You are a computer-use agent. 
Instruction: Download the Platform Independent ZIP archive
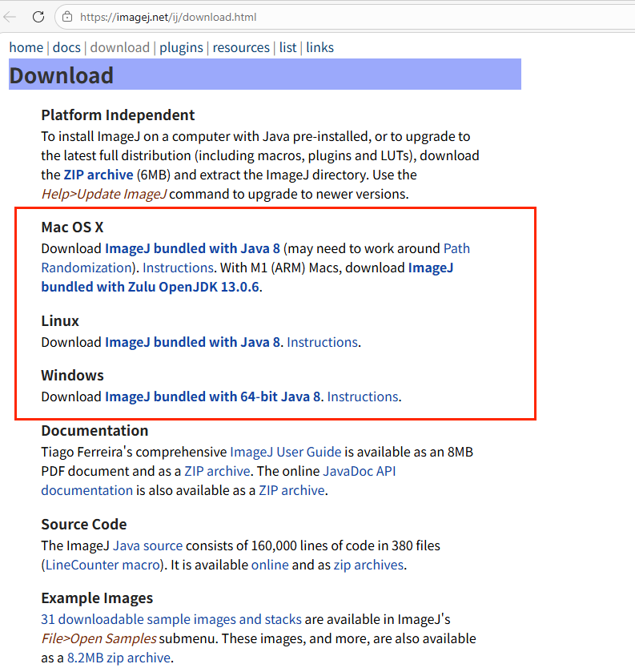[x=98, y=175]
